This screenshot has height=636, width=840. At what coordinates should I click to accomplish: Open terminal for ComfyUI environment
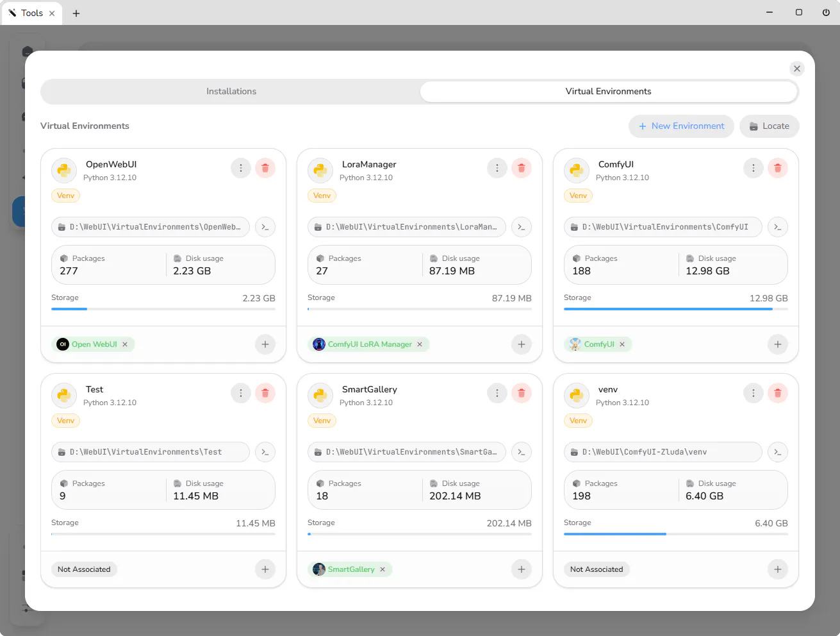pyautogui.click(x=778, y=227)
